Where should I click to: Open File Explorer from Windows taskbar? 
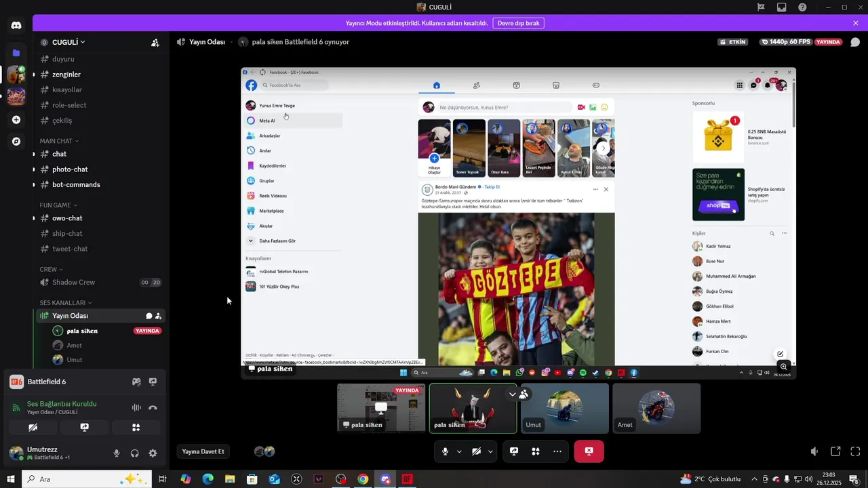230,479
